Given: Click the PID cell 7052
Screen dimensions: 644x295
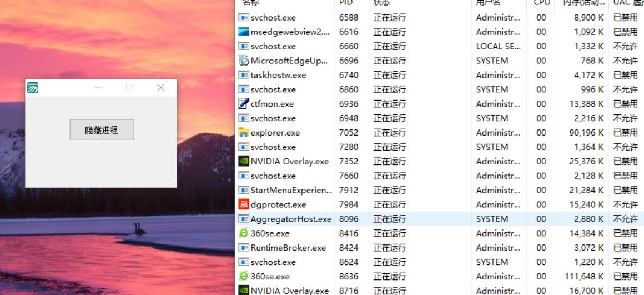Looking at the screenshot, I should [349, 133].
